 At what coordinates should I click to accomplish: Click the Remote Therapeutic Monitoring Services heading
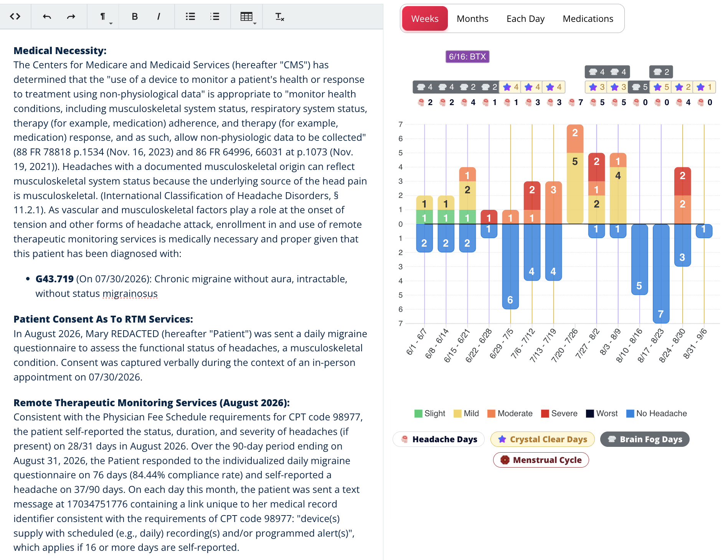point(152,403)
